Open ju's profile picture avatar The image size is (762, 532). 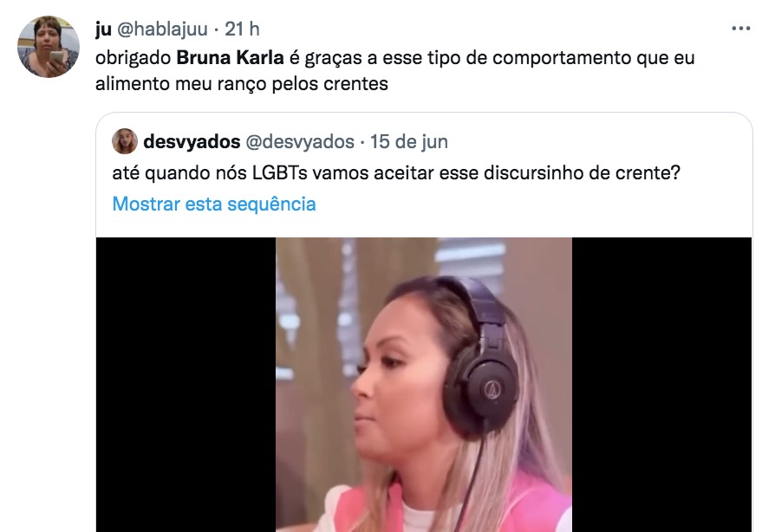click(49, 47)
